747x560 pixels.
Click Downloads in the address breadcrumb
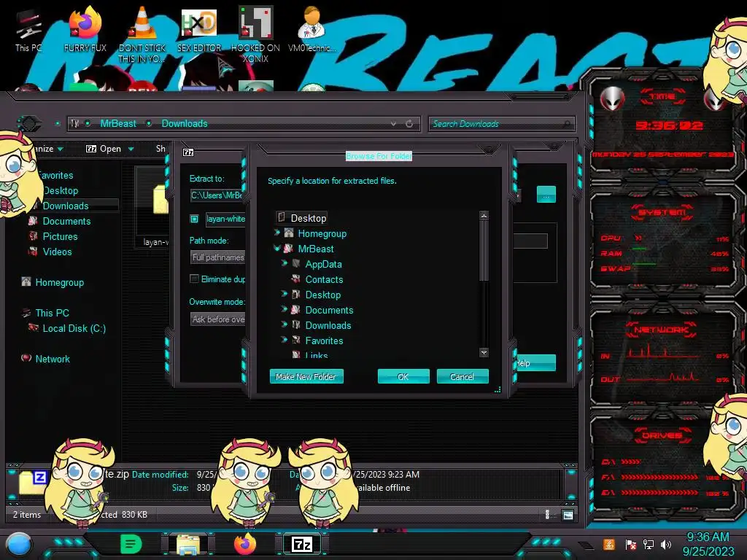[x=185, y=124]
